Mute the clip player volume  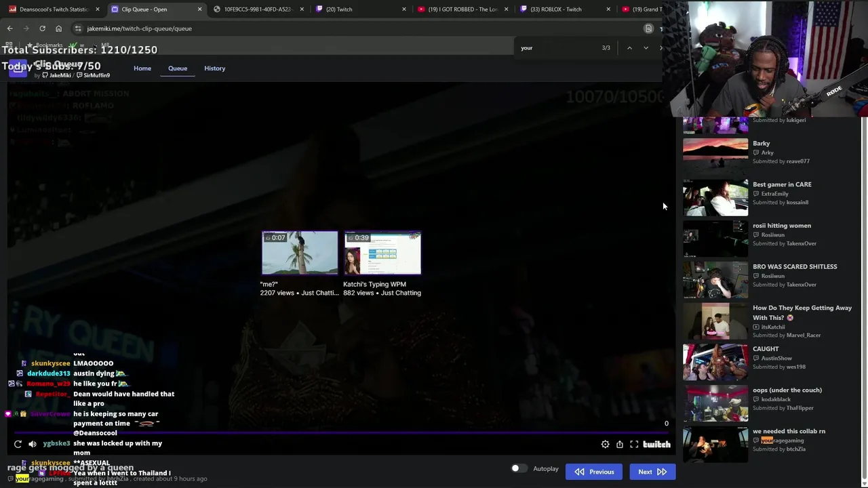32,444
